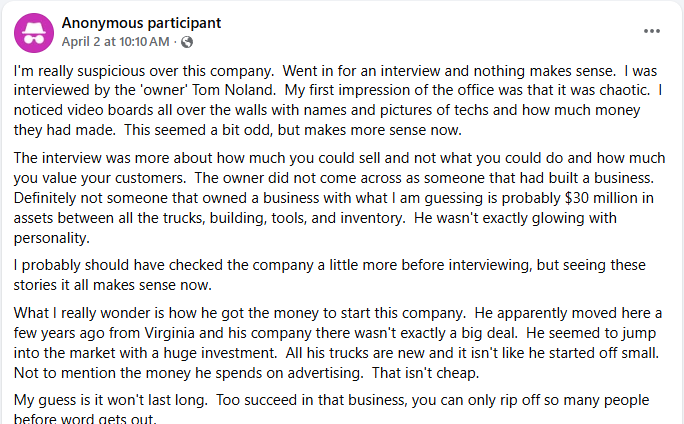This screenshot has width=684, height=424.
Task: Click the "Anonymous participant" author name
Action: click(142, 23)
